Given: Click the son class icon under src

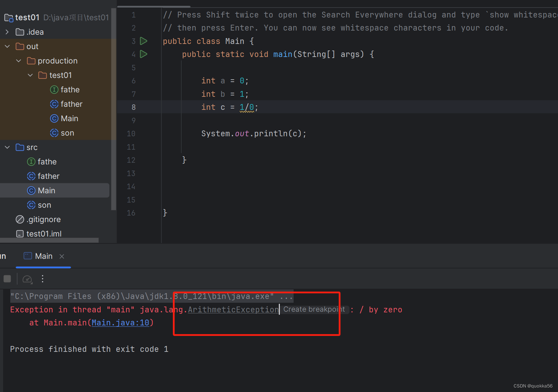Looking at the screenshot, I should point(31,205).
